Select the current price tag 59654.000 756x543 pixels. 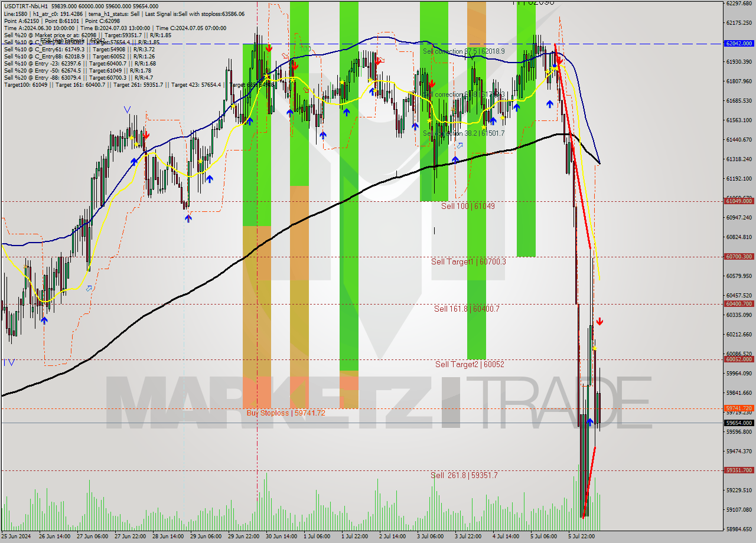[x=739, y=423]
